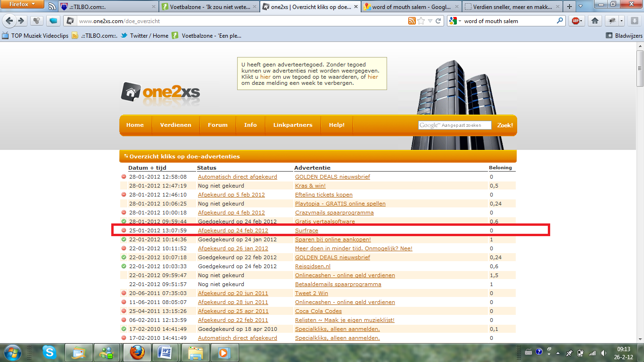The height and width of the screenshot is (362, 644).
Task: Open the Linkpartners navigation item
Action: coord(293,125)
